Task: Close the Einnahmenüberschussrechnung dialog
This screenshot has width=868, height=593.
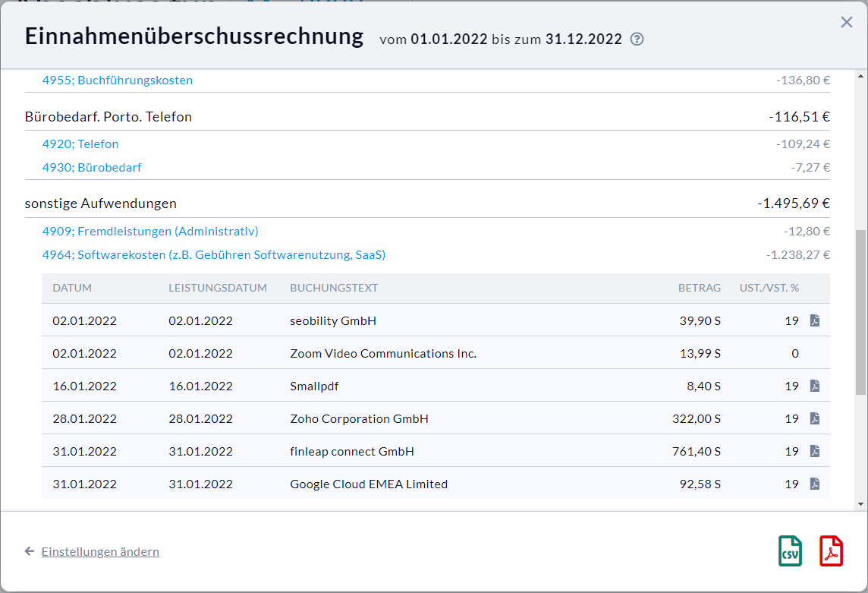Action: point(847,23)
